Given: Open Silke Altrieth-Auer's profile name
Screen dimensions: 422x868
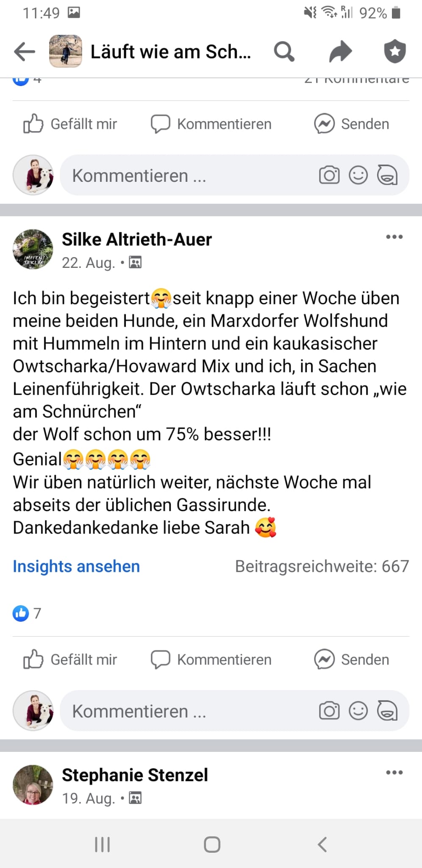Looking at the screenshot, I should coord(137,239).
